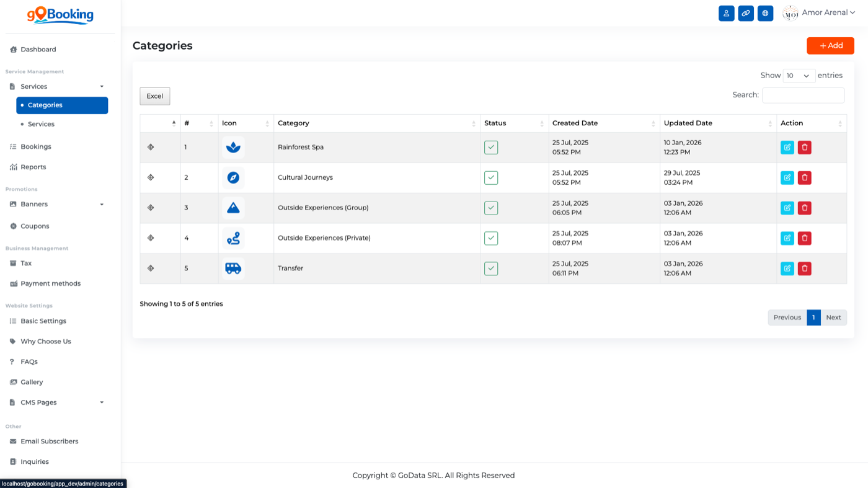Open Gallery from sidebar
The height and width of the screenshot is (488, 868).
[x=32, y=382]
